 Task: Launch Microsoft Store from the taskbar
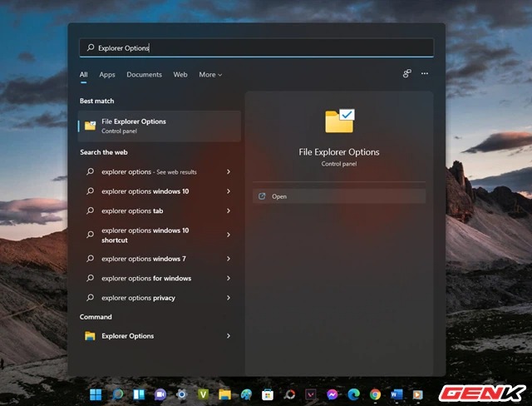click(x=268, y=394)
